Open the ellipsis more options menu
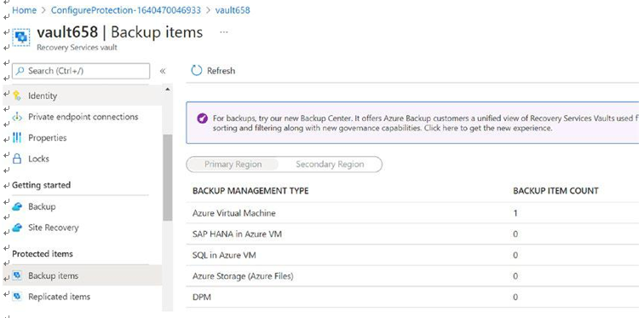 point(224,32)
